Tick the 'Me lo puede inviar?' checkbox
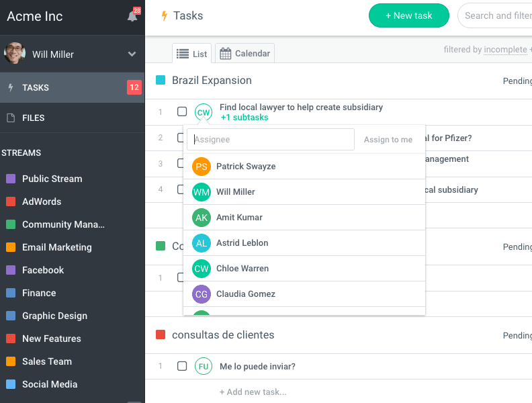Viewport: 532px width, 403px height. (182, 366)
